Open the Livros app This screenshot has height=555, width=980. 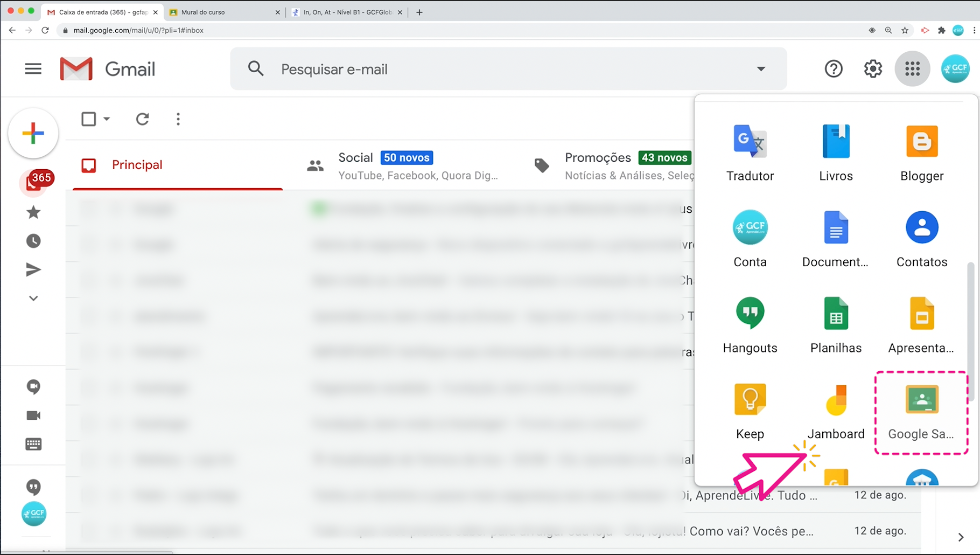(x=836, y=154)
